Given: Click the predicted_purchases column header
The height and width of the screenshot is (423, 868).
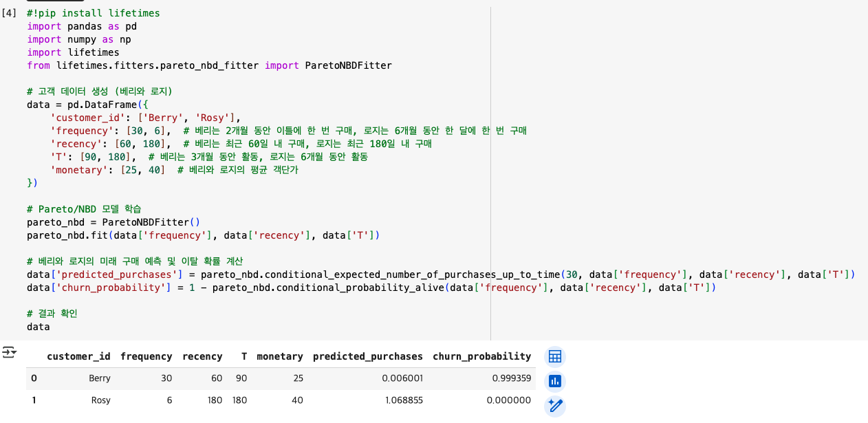Looking at the screenshot, I should pyautogui.click(x=368, y=356).
